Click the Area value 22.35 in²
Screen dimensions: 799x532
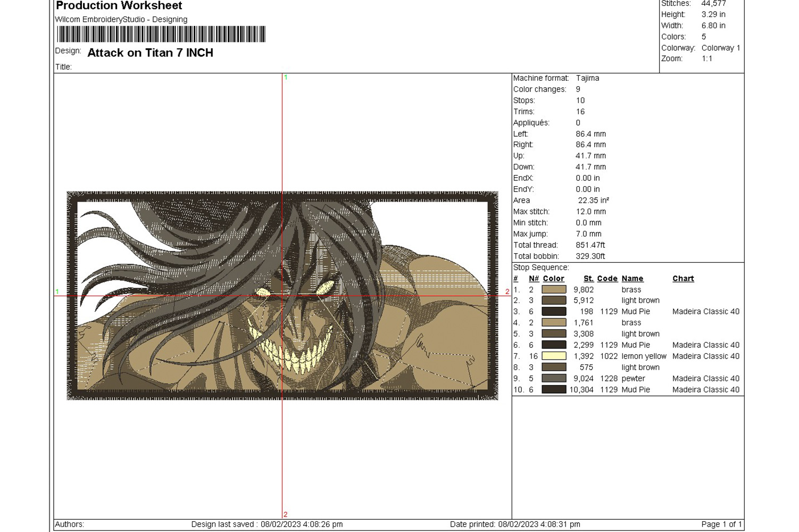pyautogui.click(x=594, y=201)
